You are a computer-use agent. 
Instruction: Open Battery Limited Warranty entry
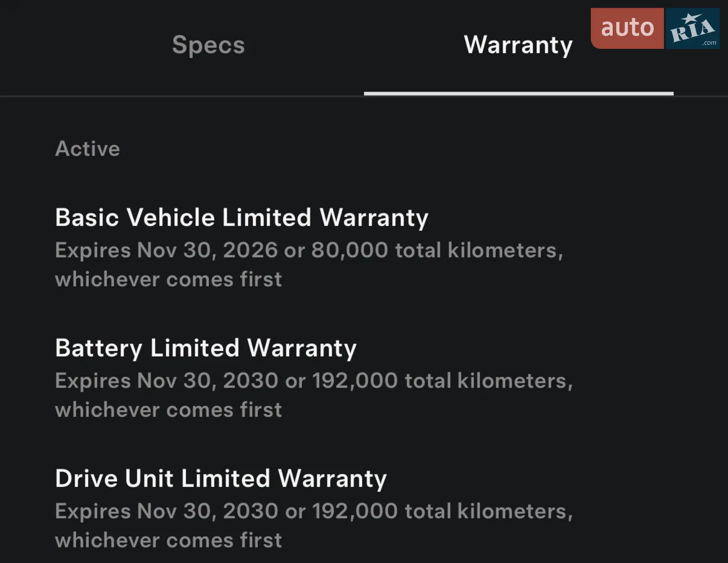click(206, 348)
